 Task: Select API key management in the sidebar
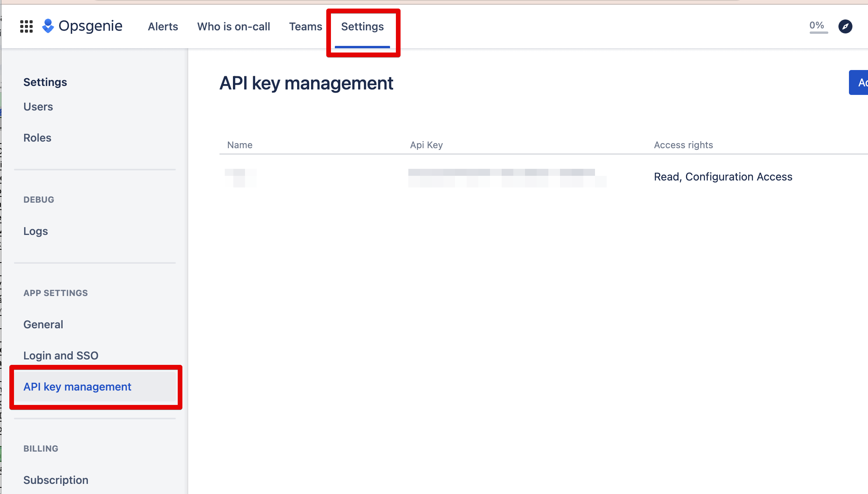[x=77, y=387]
